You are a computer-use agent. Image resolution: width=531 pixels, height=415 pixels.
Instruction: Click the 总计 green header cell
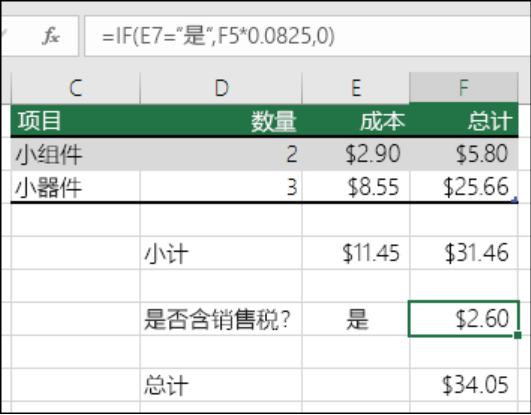pos(464,121)
